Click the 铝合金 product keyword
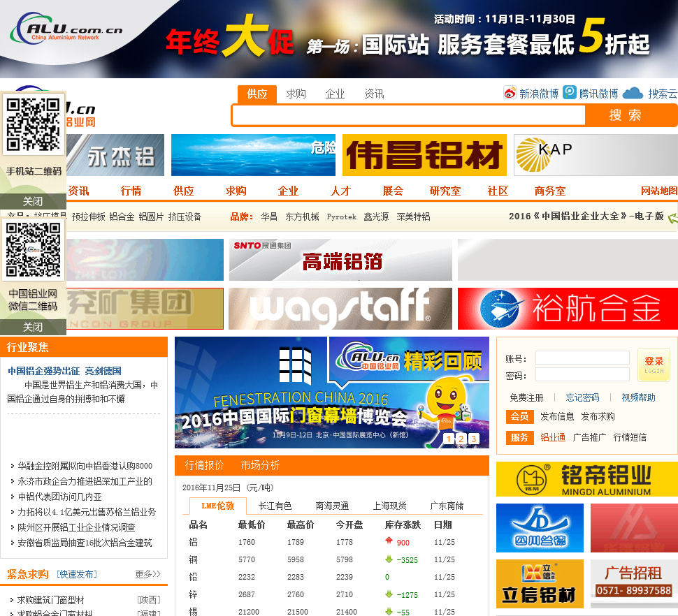 pos(122,217)
